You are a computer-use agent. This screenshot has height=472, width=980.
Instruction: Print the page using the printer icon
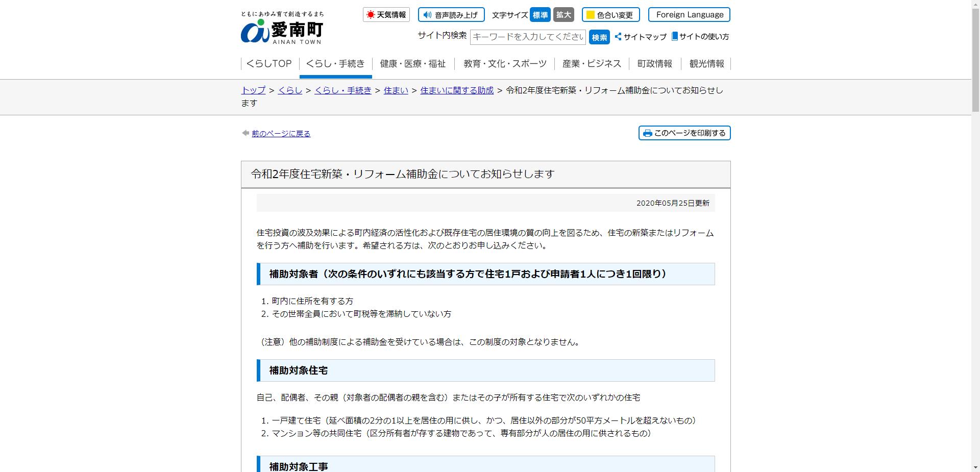pos(647,133)
